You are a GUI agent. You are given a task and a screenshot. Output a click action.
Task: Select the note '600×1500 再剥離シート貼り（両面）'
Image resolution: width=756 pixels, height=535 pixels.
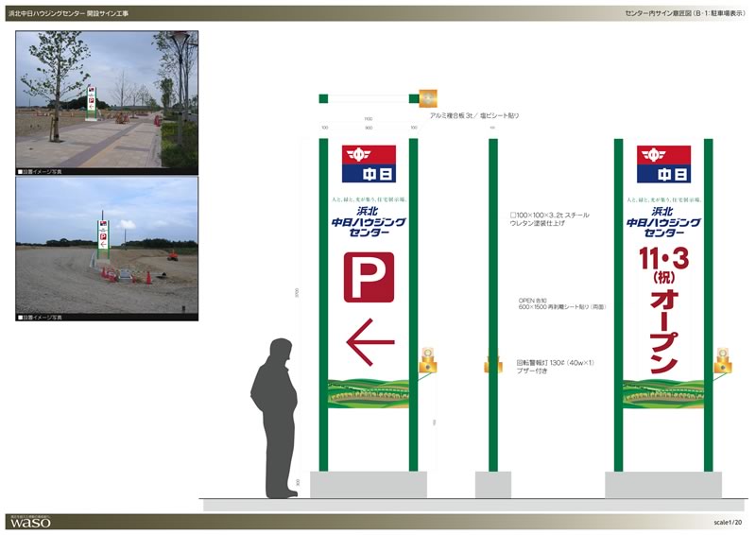click(562, 307)
